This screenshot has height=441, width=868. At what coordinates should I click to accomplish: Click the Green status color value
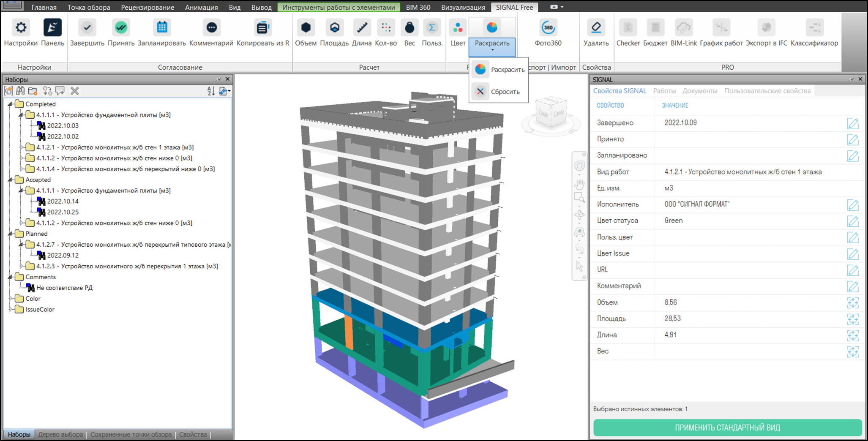pos(673,220)
